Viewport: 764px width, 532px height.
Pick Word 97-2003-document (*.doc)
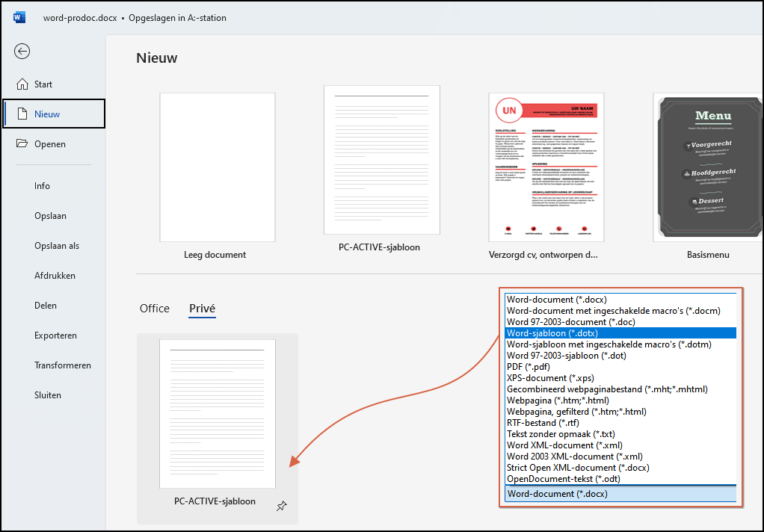620,322
